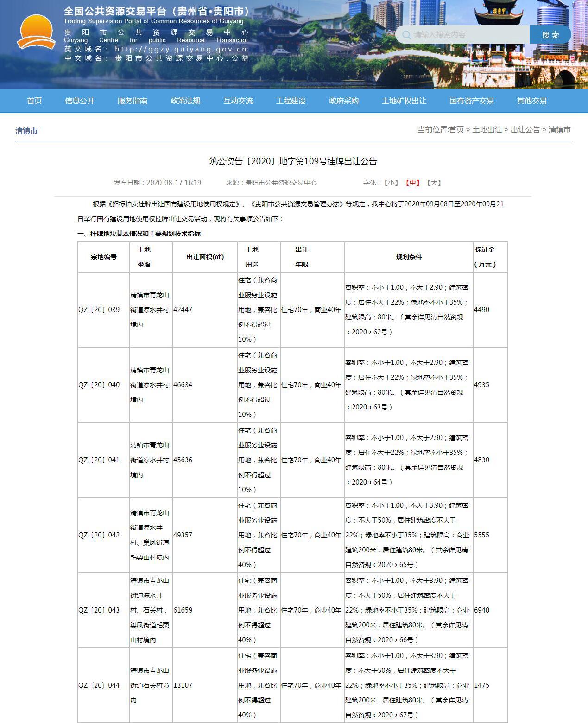Click the 保证金 column header
The height and width of the screenshot is (728, 588).
[485, 249]
